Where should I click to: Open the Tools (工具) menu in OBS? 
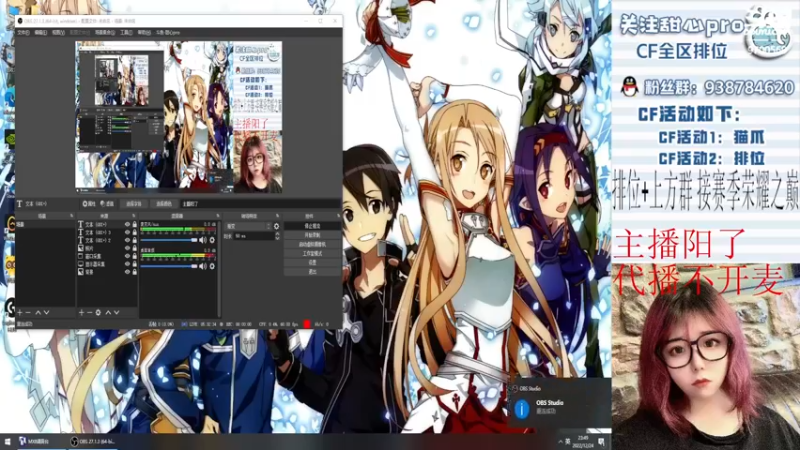(126, 32)
